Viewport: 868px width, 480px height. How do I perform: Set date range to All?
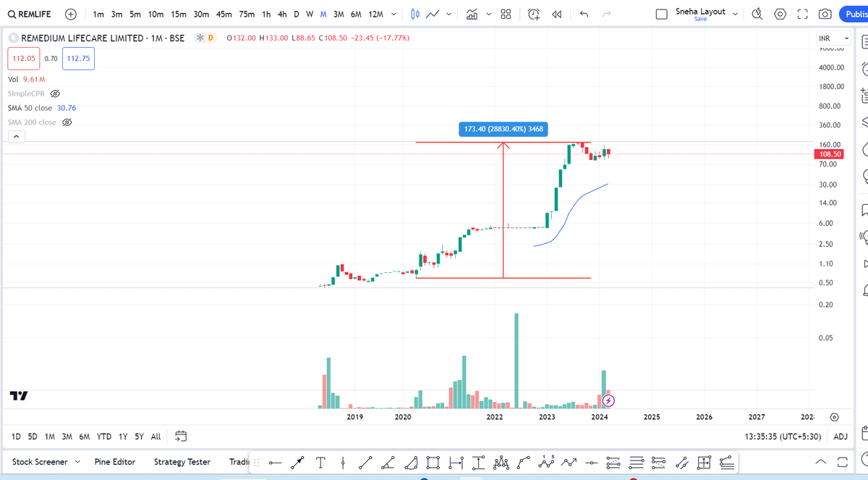tap(156, 437)
